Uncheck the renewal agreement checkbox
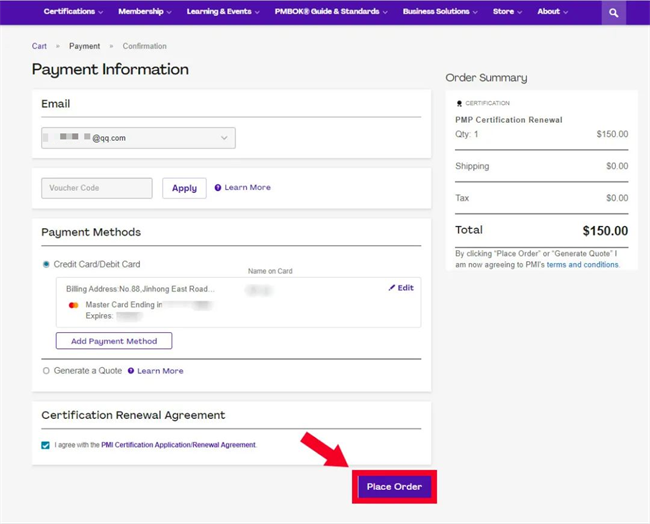This screenshot has height=524, width=650. [x=46, y=445]
